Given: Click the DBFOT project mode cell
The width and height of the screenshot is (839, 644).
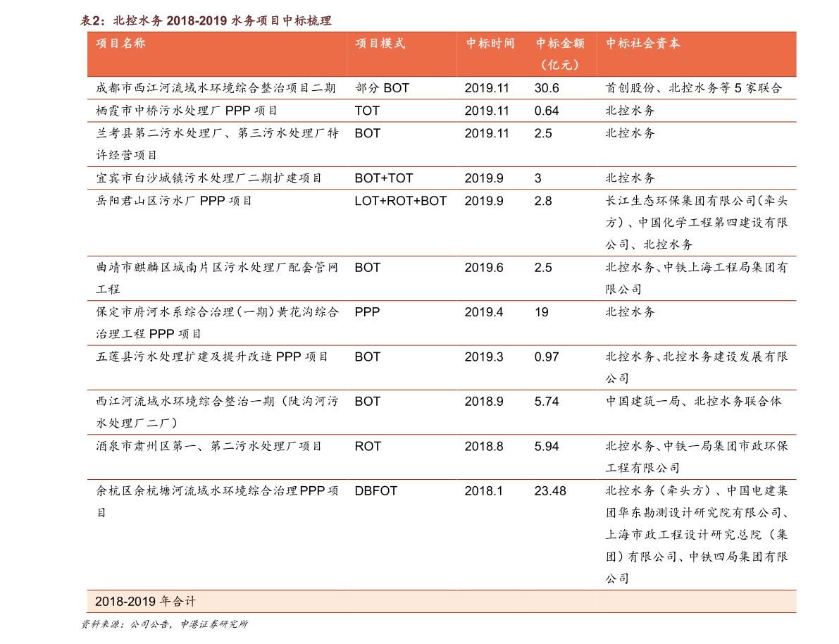Looking at the screenshot, I should pyautogui.click(x=376, y=491).
